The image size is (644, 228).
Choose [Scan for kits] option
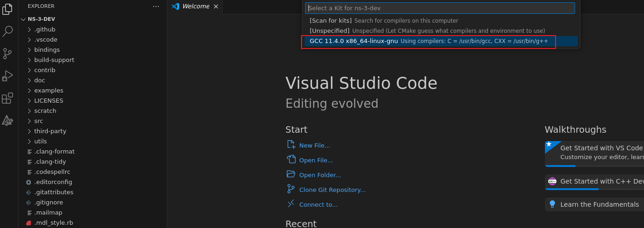point(441,21)
